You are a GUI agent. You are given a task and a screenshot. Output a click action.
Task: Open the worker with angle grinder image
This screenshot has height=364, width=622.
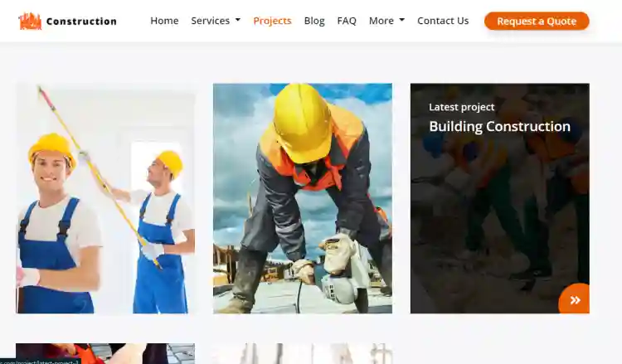(x=303, y=199)
